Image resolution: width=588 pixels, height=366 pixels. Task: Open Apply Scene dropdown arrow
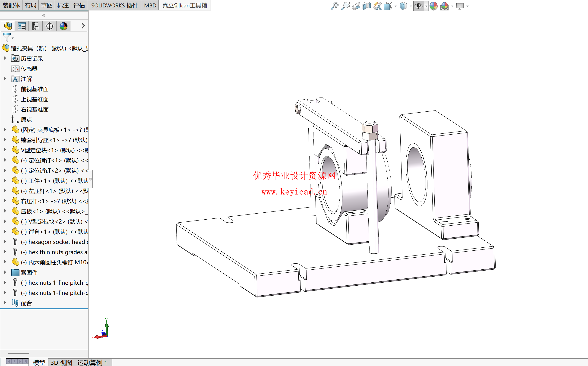coord(452,6)
